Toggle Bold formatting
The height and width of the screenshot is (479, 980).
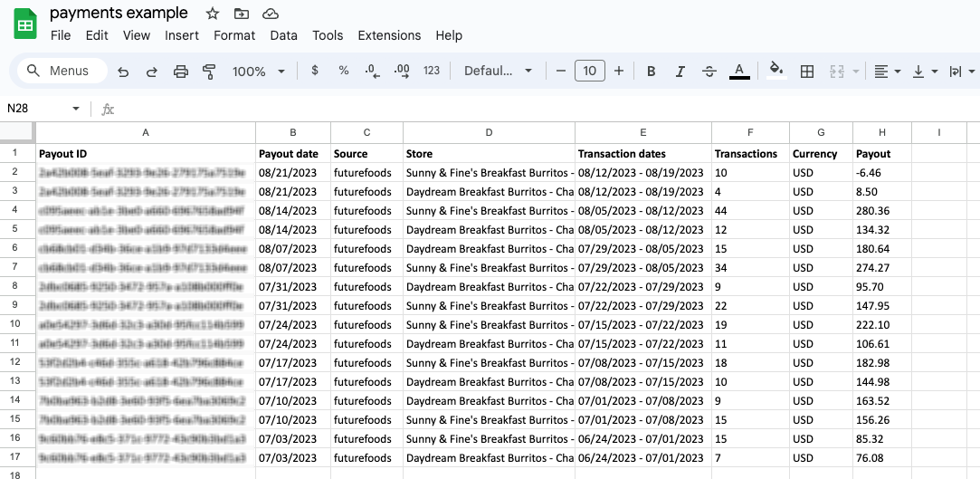[652, 72]
